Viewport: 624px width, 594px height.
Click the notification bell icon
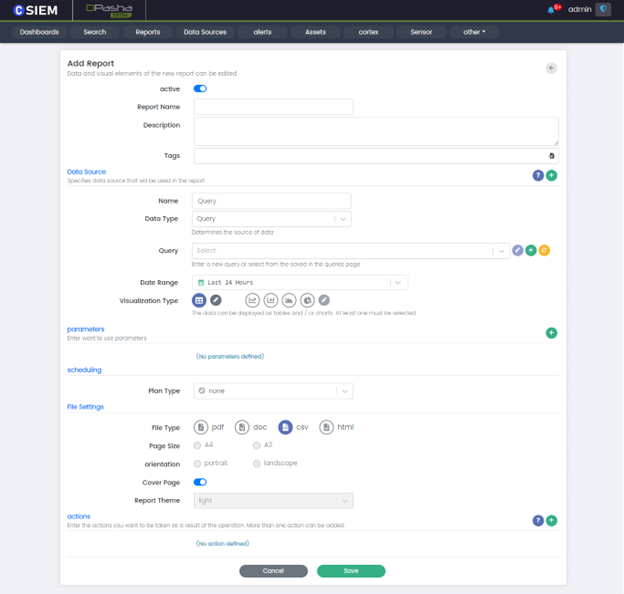pyautogui.click(x=551, y=9)
